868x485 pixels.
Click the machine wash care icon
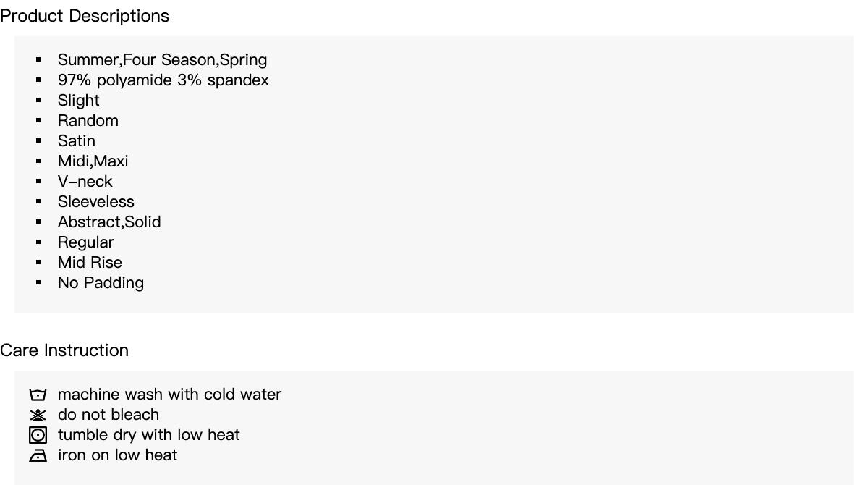[38, 395]
